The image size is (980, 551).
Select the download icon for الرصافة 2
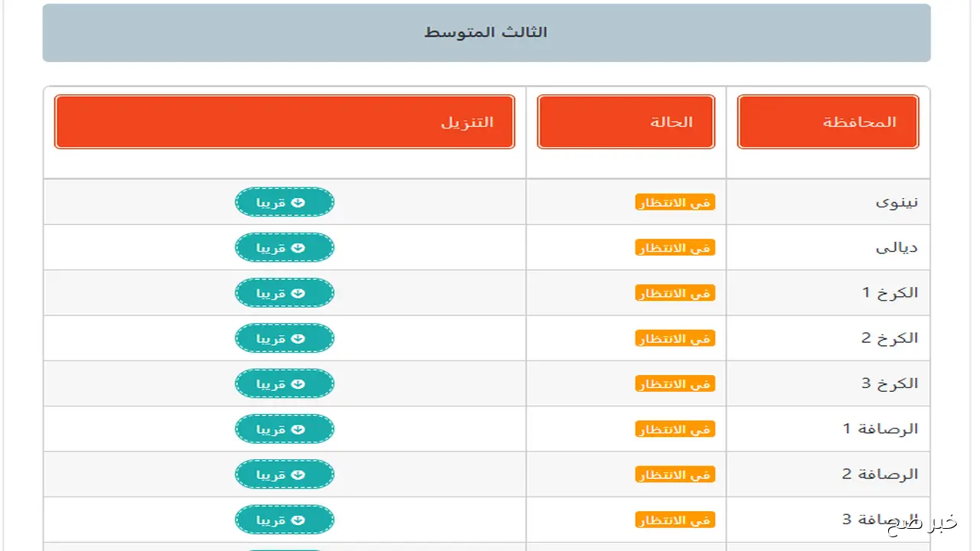pyautogui.click(x=299, y=474)
